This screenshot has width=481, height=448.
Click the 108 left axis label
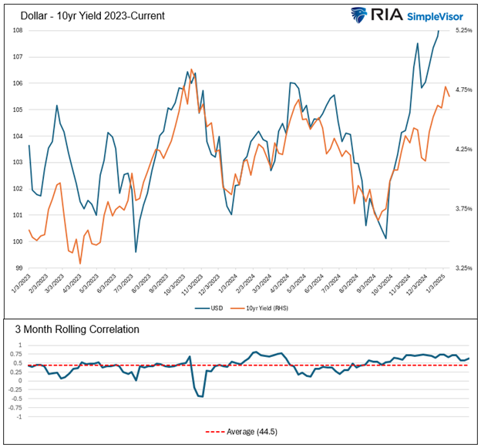coord(18,30)
